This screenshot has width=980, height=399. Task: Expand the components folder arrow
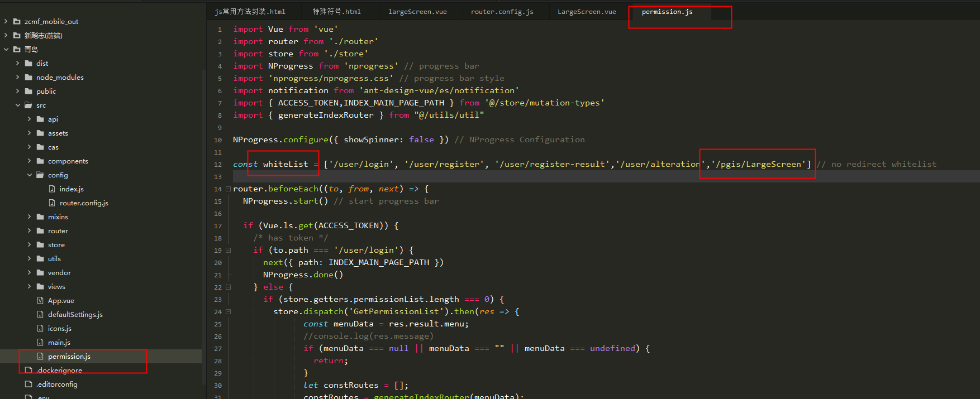click(x=29, y=161)
